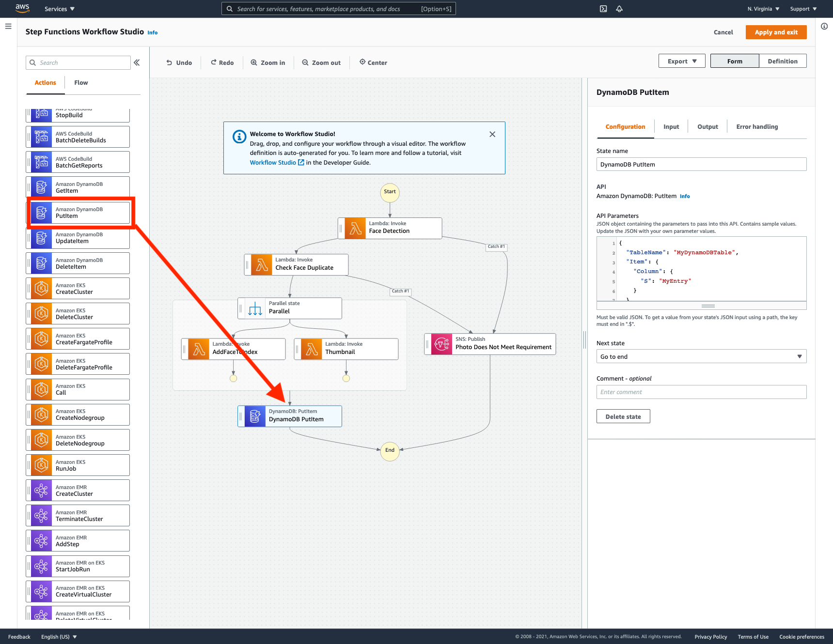Open the CloudShell icon in top bar
Image resolution: width=833 pixels, height=644 pixels.
[603, 9]
